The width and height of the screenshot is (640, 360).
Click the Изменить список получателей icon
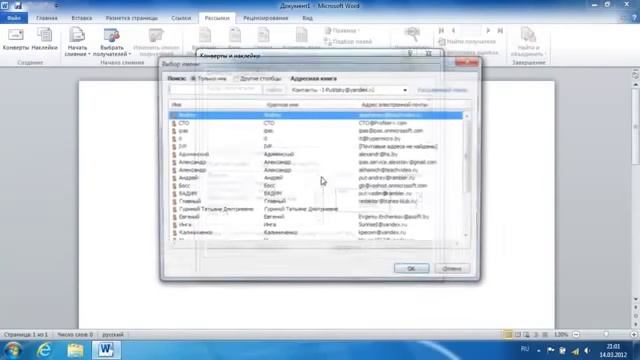[x=156, y=36]
